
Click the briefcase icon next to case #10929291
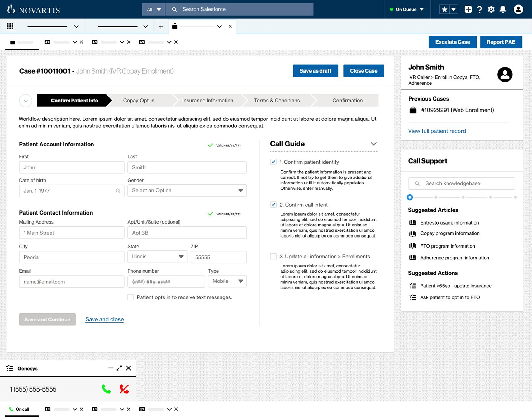(413, 110)
